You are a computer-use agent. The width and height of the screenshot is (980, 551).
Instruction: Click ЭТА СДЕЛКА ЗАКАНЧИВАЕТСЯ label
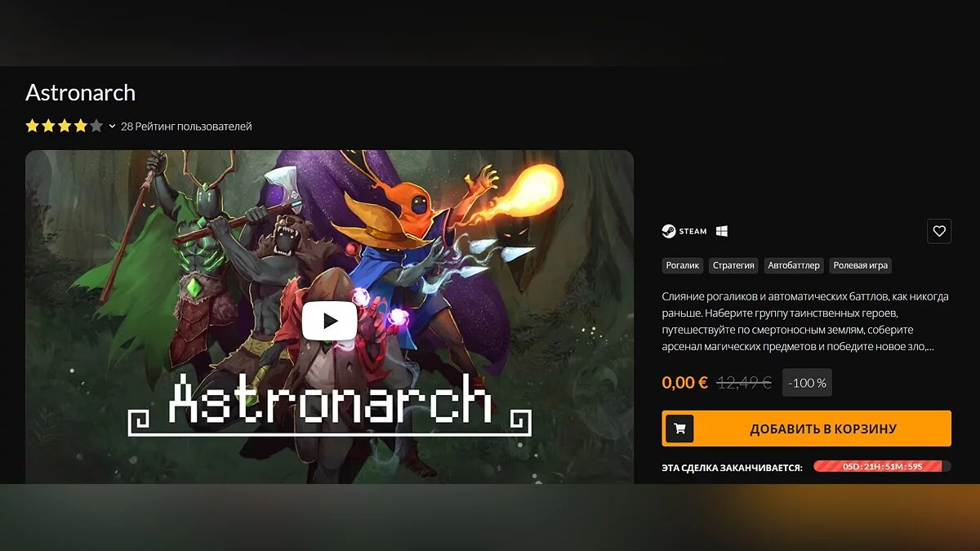(x=733, y=468)
